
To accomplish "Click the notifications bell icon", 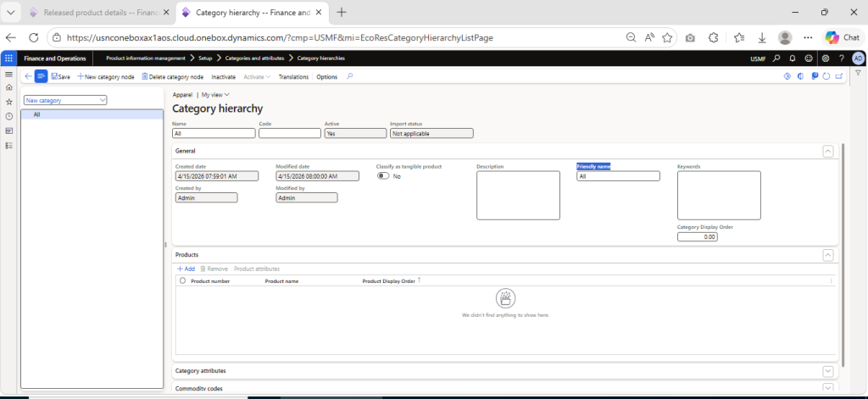I will [792, 58].
